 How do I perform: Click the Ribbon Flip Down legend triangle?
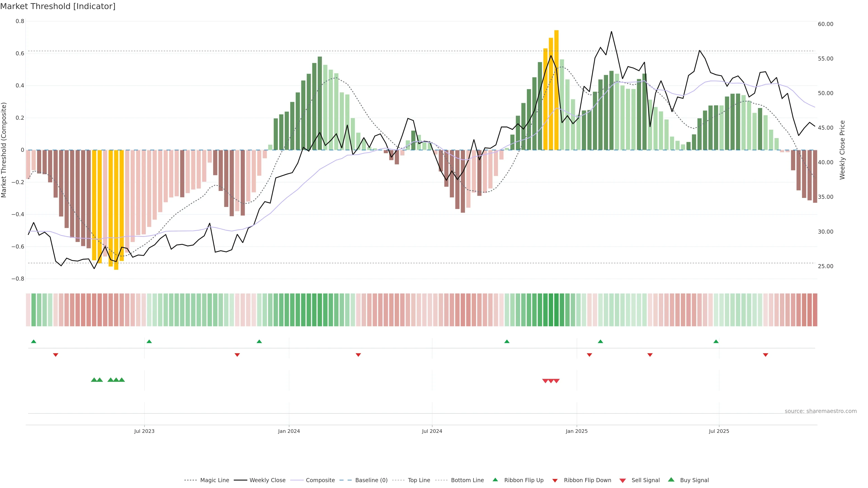click(555, 480)
